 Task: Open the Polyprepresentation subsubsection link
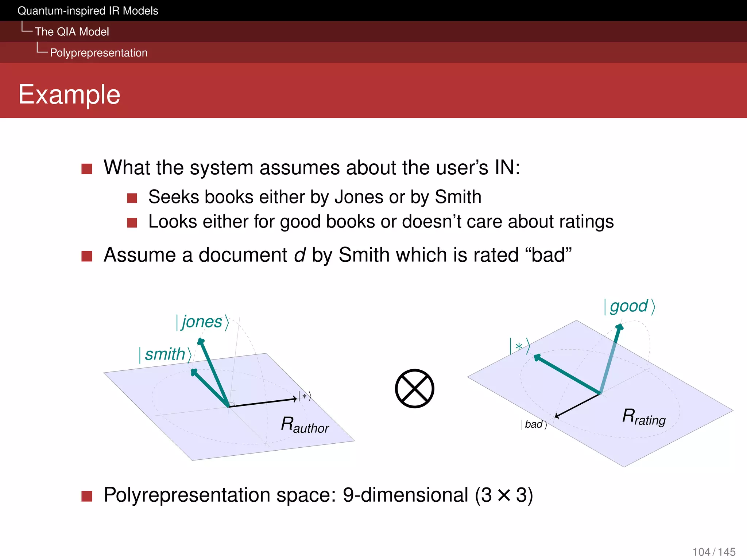pyautogui.click(x=99, y=53)
